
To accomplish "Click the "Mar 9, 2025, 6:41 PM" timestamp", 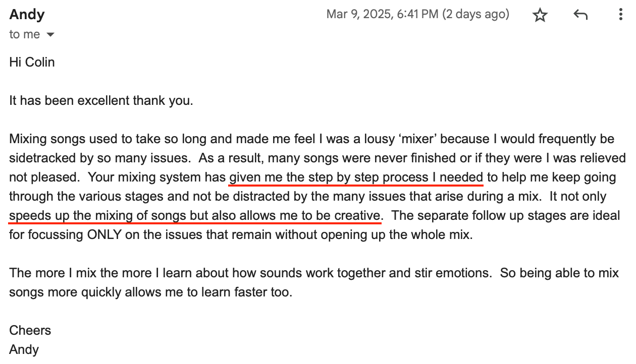I will 382,14.
